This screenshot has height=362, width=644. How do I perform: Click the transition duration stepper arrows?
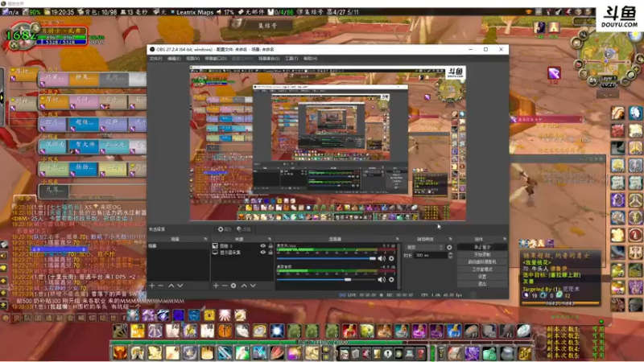(450, 255)
